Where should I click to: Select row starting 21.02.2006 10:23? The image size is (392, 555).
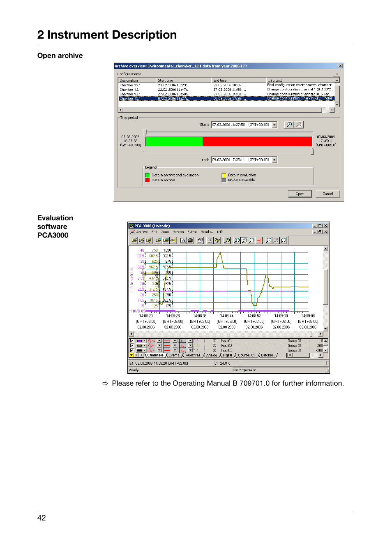(226, 85)
